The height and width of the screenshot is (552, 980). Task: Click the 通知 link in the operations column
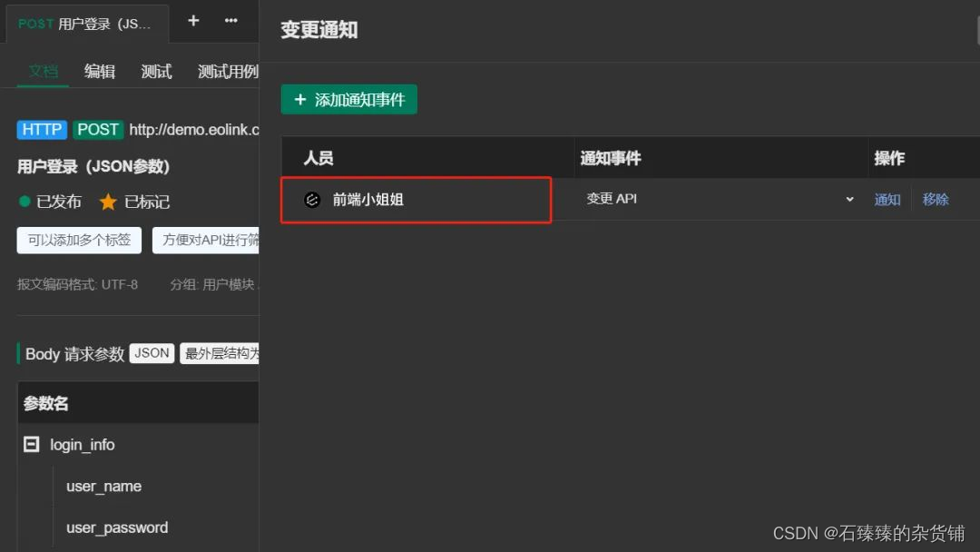pos(887,199)
